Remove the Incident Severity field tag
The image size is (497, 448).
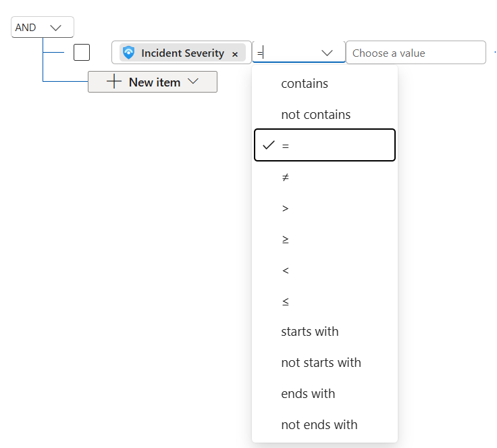coord(235,53)
